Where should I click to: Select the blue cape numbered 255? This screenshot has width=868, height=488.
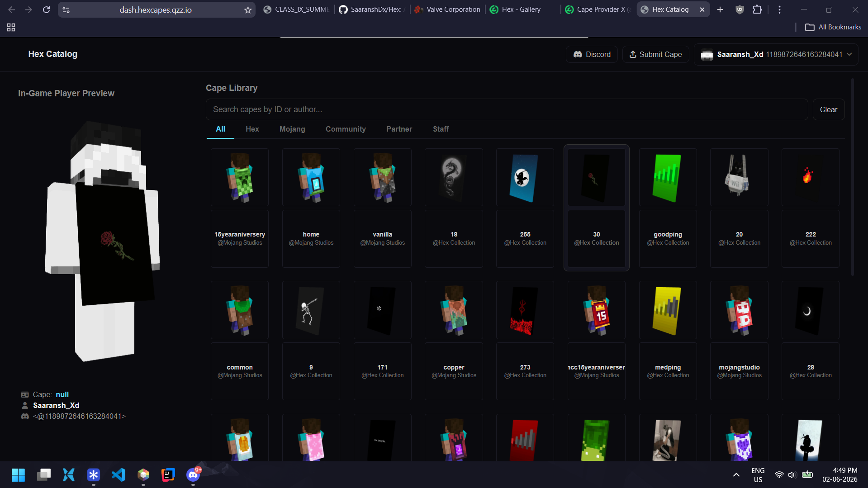pyautogui.click(x=525, y=177)
